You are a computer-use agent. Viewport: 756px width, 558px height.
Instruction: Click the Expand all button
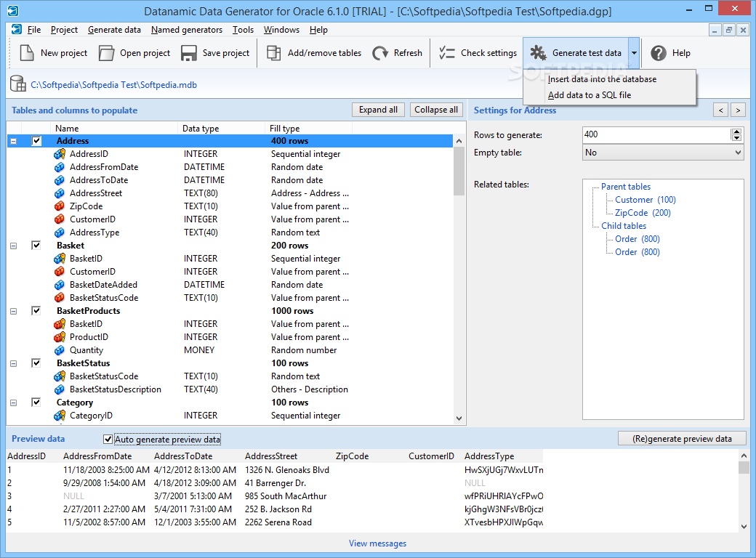[x=379, y=110]
